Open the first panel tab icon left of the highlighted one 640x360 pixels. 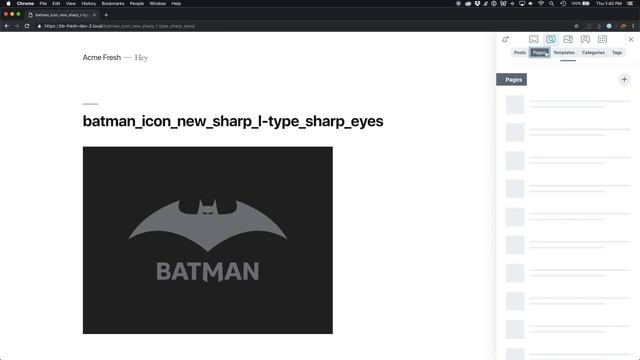tap(533, 39)
